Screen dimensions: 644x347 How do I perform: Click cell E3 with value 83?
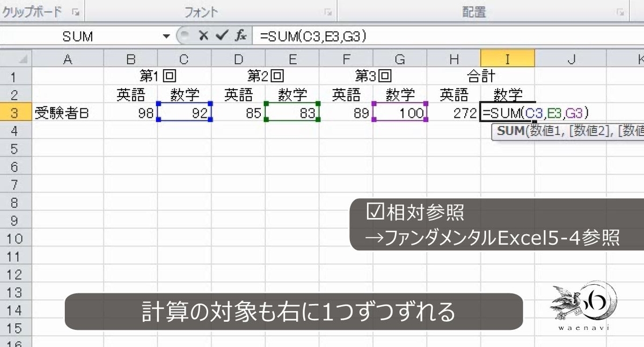click(292, 113)
